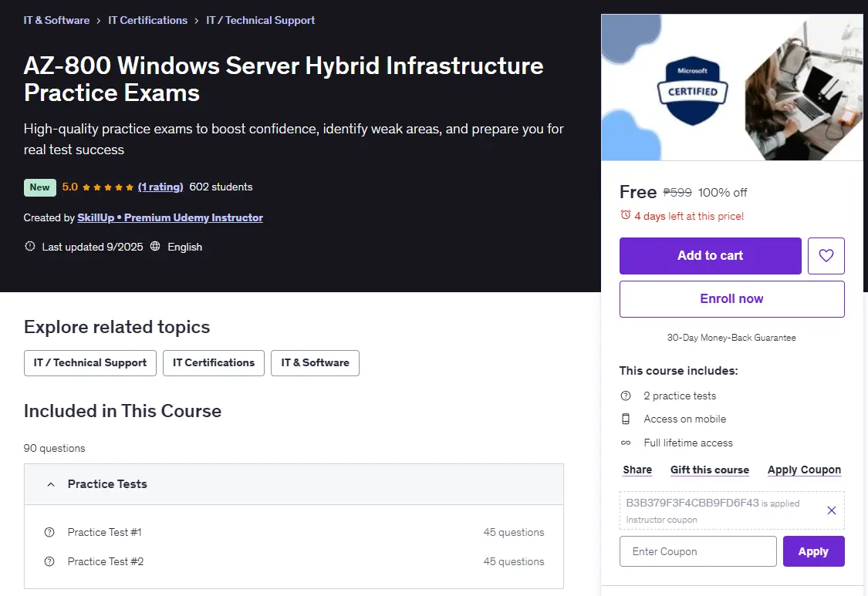Open SkillUp Premium Udemy Instructor profile
Screen dimensions: 868x596
tap(170, 217)
